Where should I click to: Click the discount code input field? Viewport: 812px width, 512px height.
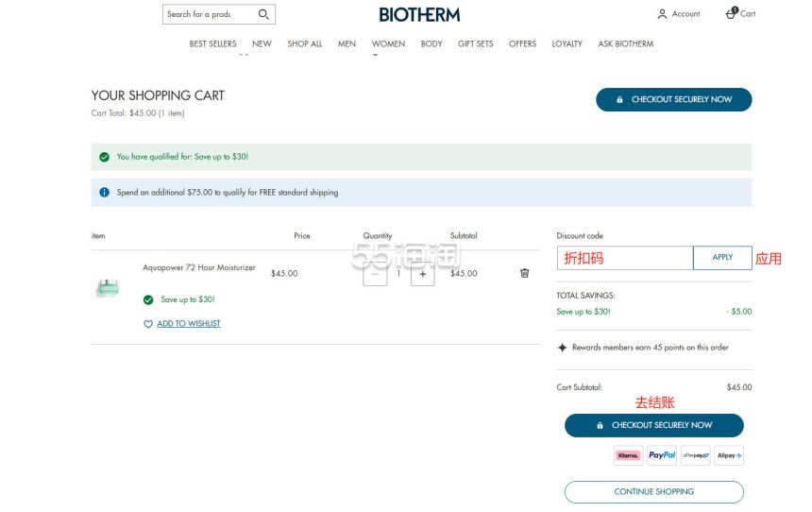point(624,257)
